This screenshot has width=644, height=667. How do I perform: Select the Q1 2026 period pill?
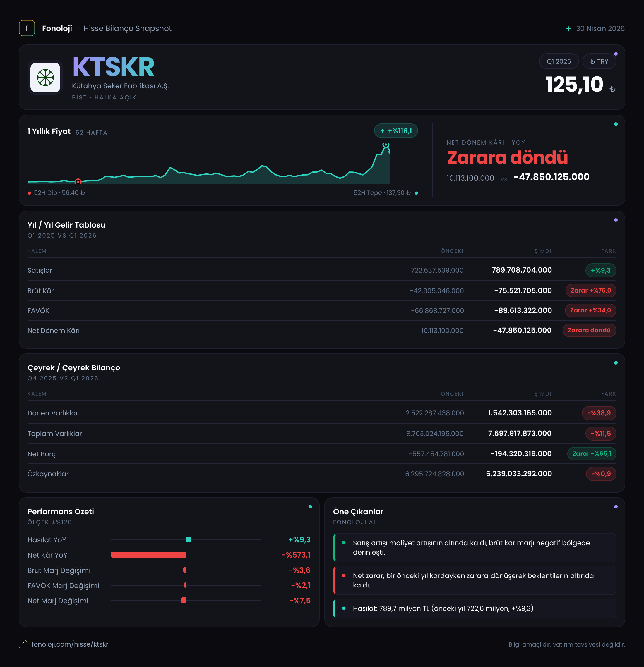[559, 62]
